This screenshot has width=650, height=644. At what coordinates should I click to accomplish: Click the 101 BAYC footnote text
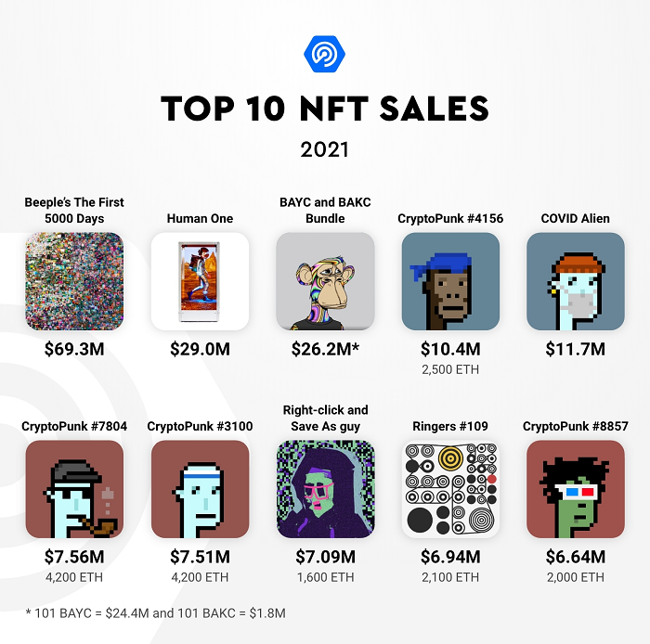pos(156,613)
